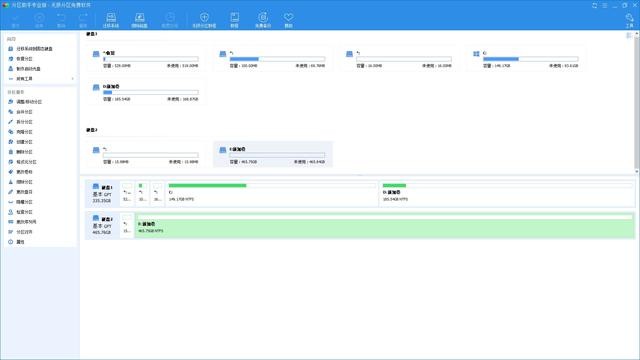Expand the All Tools submenu arrow in the sidebar
This screenshot has height=360, width=640.
coord(73,78)
